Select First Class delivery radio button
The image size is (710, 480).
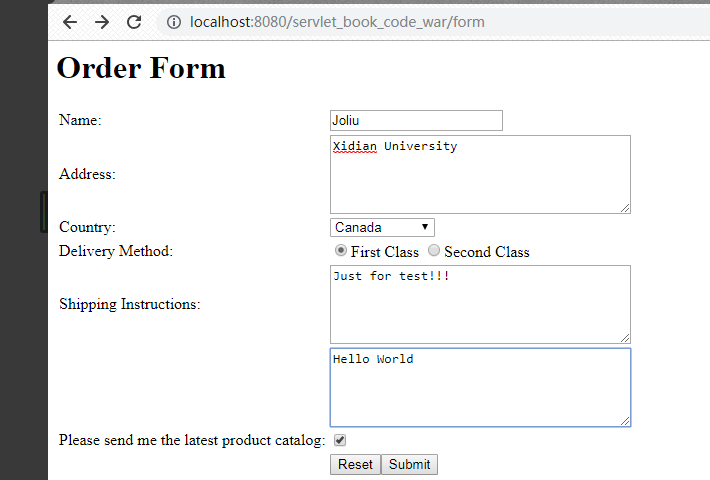click(x=341, y=251)
